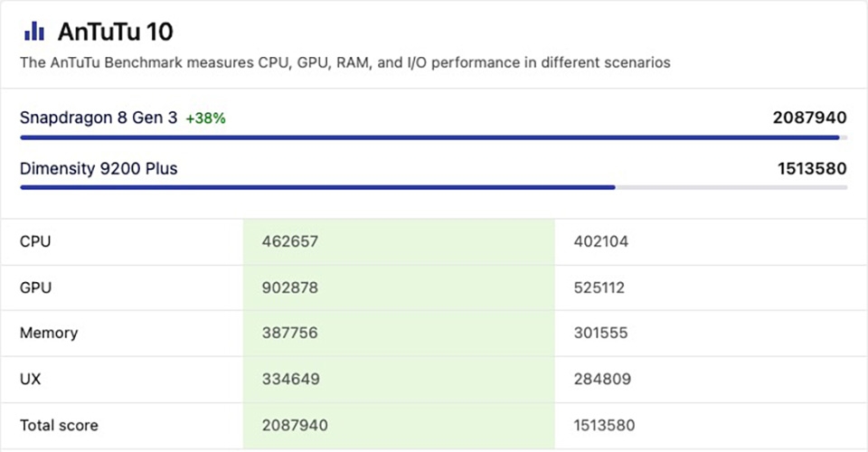868x452 pixels.
Task: Select UX value 334649
Action: [290, 379]
